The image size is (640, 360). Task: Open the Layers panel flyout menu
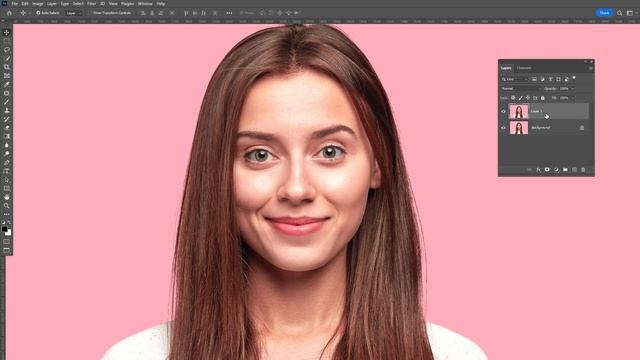pyautogui.click(x=590, y=68)
